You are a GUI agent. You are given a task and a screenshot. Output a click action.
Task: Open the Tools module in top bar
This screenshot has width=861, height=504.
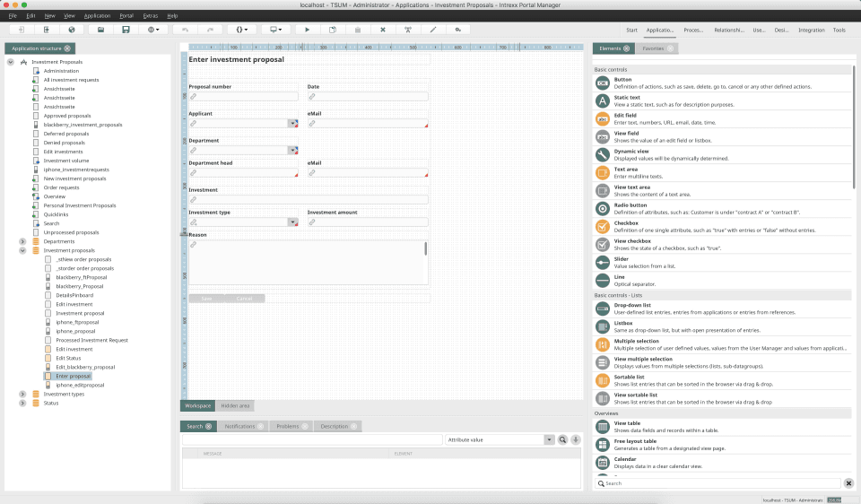pos(839,30)
